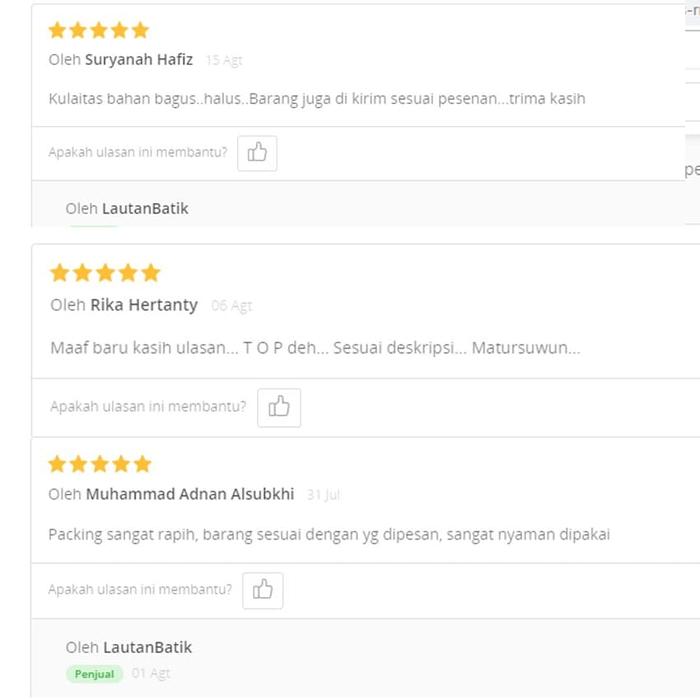Like Rika Hertanty's review with thumbs-up
Screen dimensions: 700x700
click(x=279, y=407)
